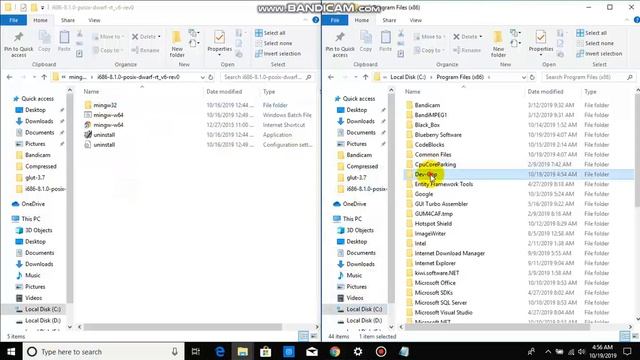Switch to Share tab in right window
640x360 pixels.
point(389,20)
